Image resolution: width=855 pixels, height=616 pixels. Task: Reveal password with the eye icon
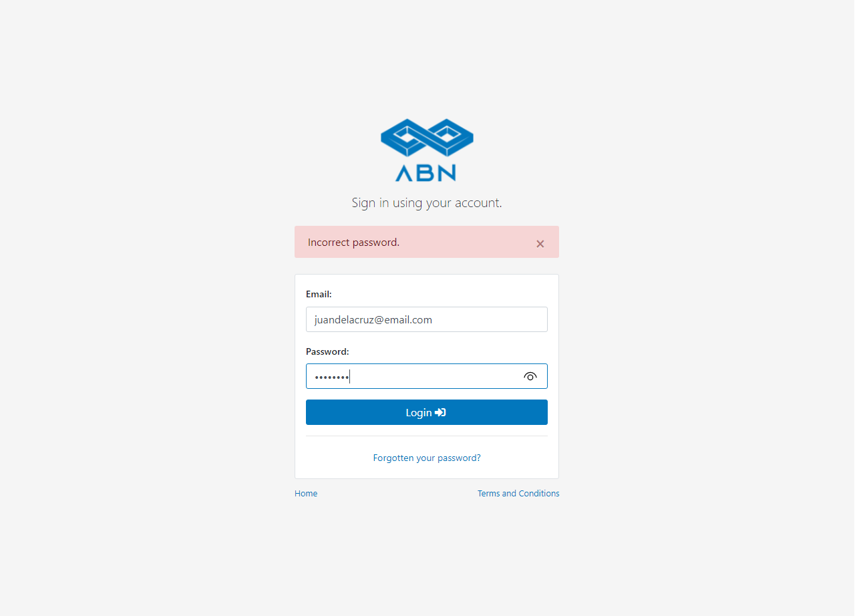530,376
